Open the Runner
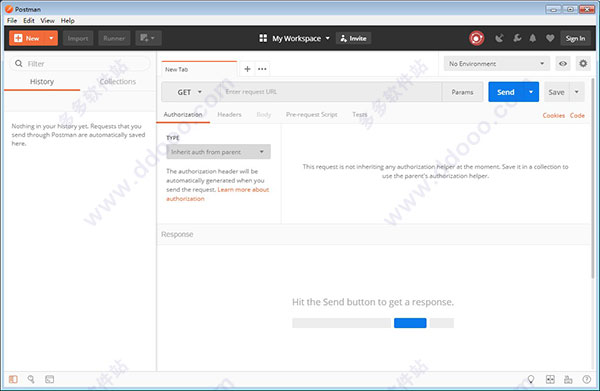This screenshot has height=391, width=600. pos(114,38)
